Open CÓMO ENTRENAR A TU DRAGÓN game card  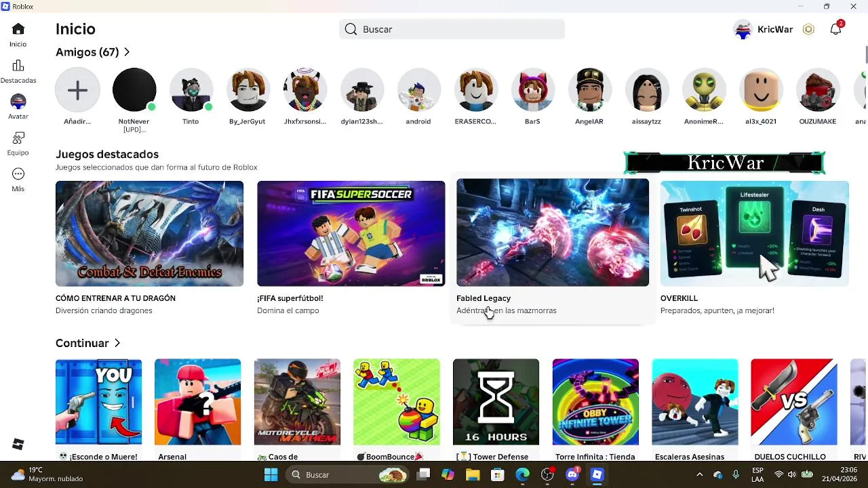(x=149, y=247)
